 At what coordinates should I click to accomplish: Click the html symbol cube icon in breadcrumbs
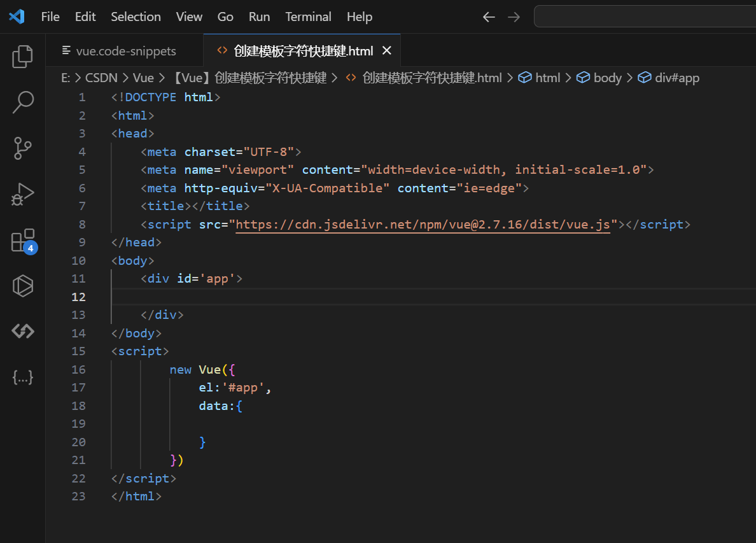524,78
